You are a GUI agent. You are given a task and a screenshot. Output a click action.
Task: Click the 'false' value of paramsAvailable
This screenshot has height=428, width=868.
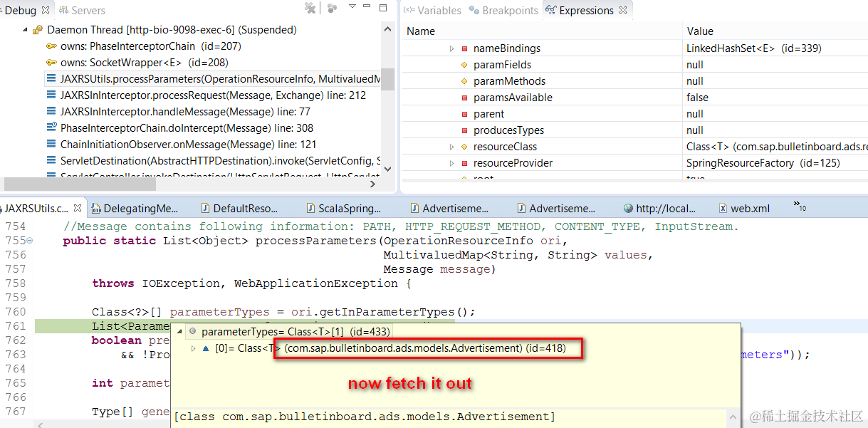pyautogui.click(x=697, y=98)
